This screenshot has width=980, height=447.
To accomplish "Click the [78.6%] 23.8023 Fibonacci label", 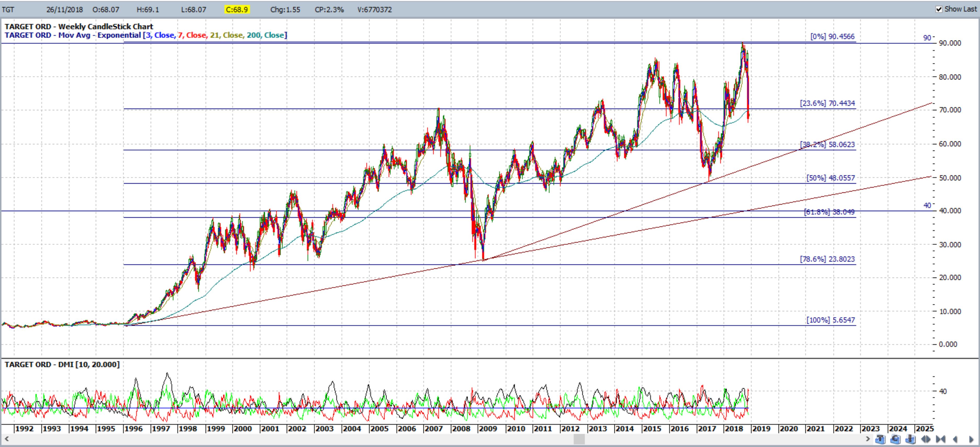I will coord(827,259).
